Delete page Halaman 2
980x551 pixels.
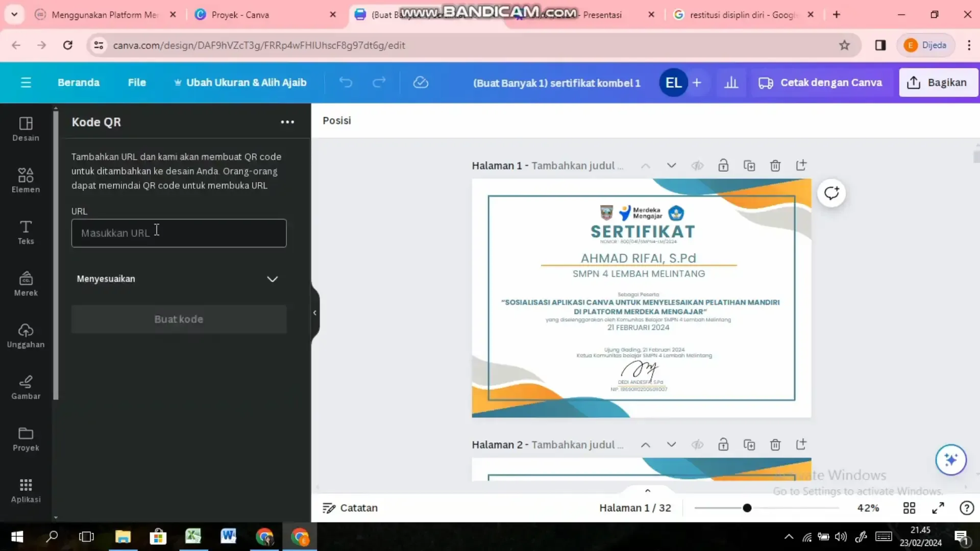pos(775,444)
